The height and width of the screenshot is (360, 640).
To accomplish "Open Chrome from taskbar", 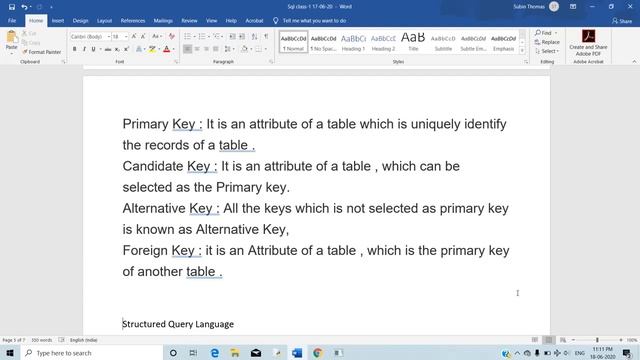I will coord(318,353).
